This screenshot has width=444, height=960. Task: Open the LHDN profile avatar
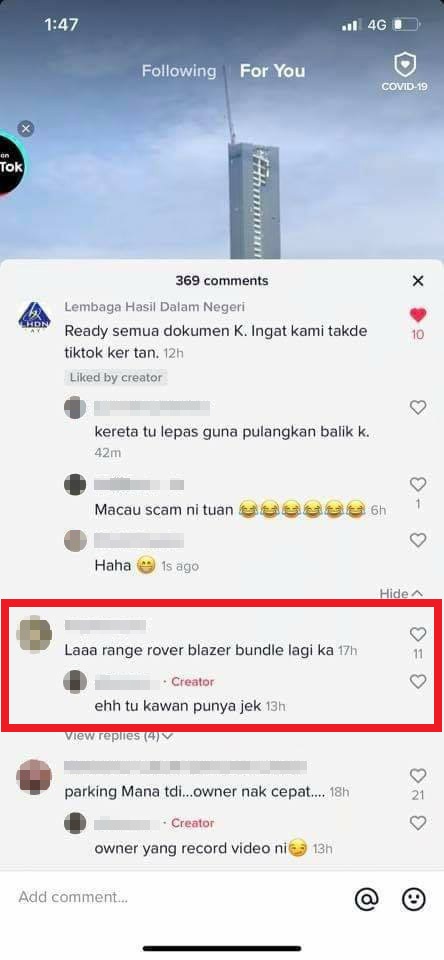click(x=35, y=317)
